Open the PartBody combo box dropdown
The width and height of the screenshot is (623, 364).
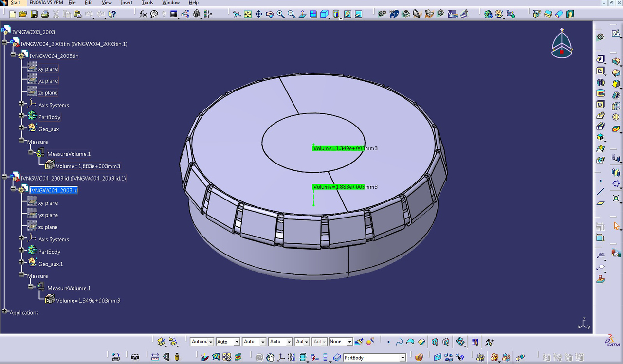(403, 358)
